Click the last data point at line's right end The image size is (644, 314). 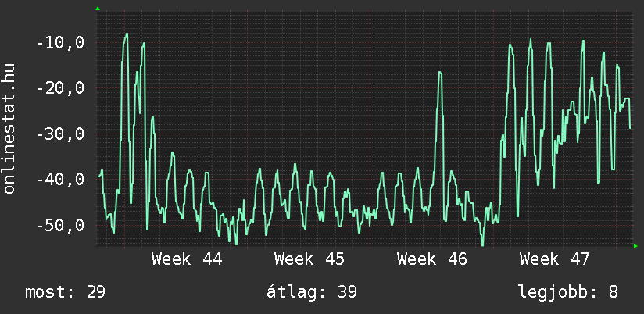click(x=630, y=128)
